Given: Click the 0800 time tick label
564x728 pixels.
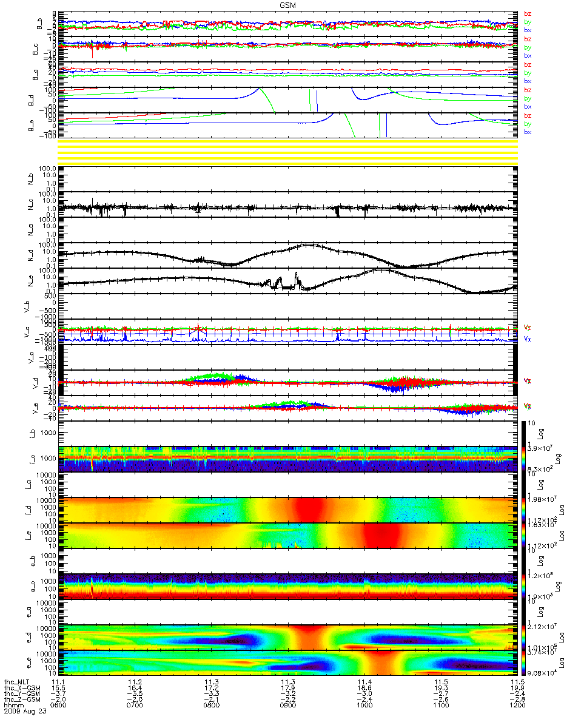Looking at the screenshot, I should [x=212, y=704].
